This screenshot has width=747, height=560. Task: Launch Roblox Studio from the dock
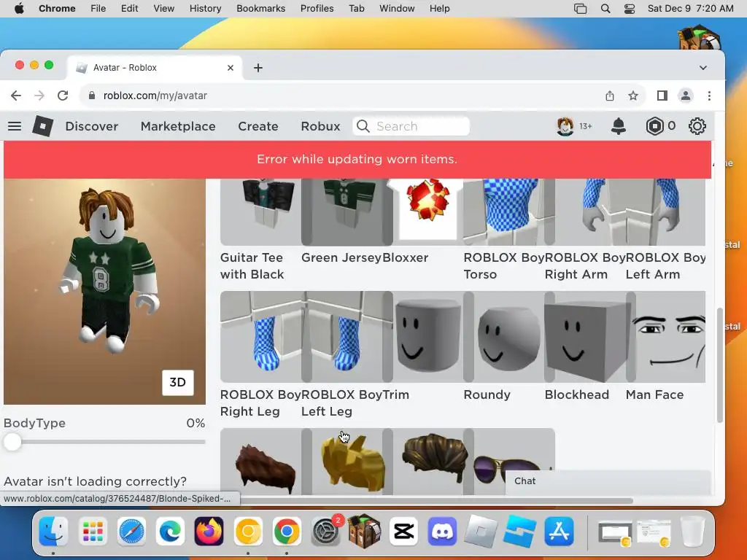tap(519, 531)
